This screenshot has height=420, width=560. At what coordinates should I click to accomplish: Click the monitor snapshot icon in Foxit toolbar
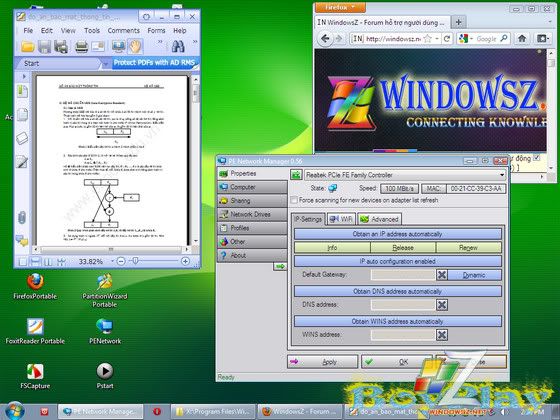pyautogui.click(x=118, y=46)
